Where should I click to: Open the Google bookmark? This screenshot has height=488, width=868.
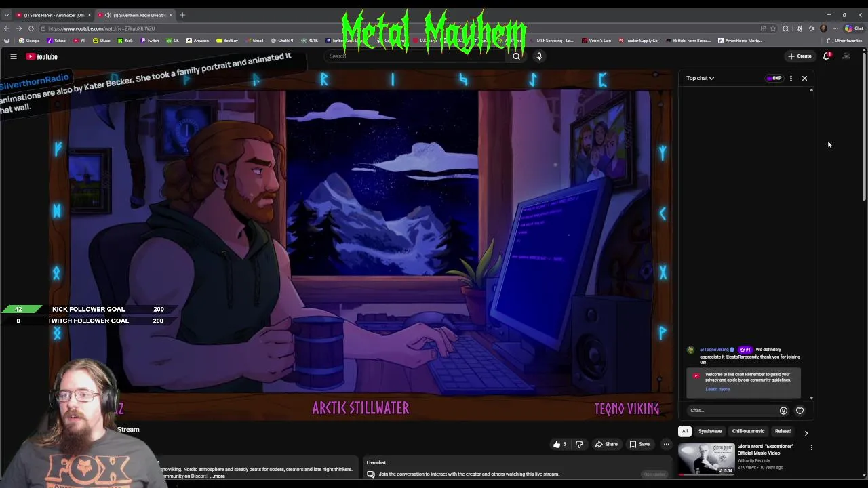click(x=29, y=41)
